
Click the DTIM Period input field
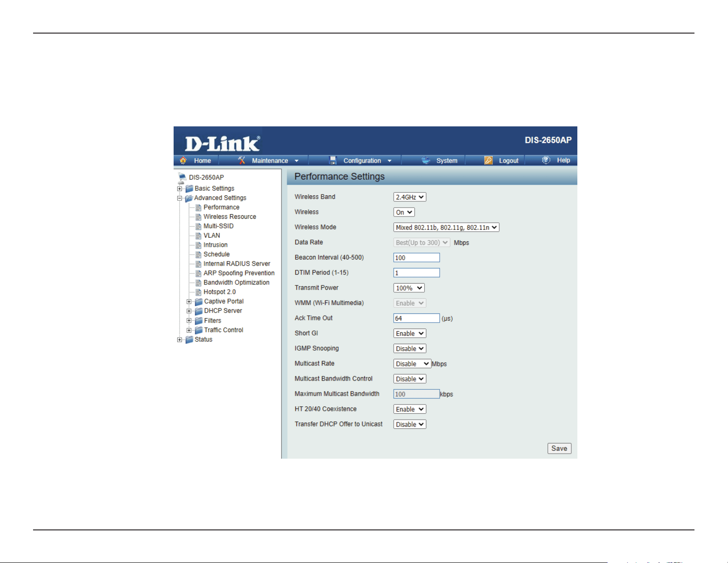[x=417, y=273]
